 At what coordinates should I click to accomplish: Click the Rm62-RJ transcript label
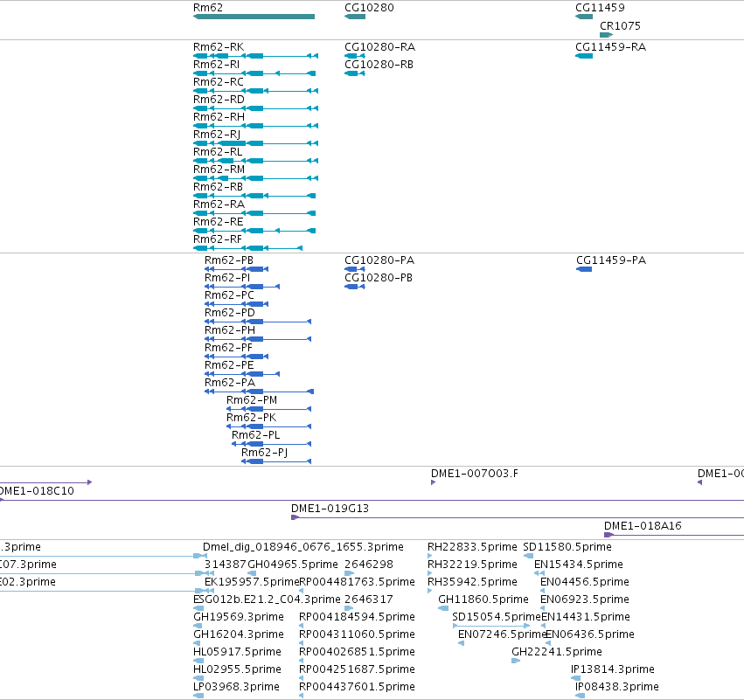tap(217, 135)
